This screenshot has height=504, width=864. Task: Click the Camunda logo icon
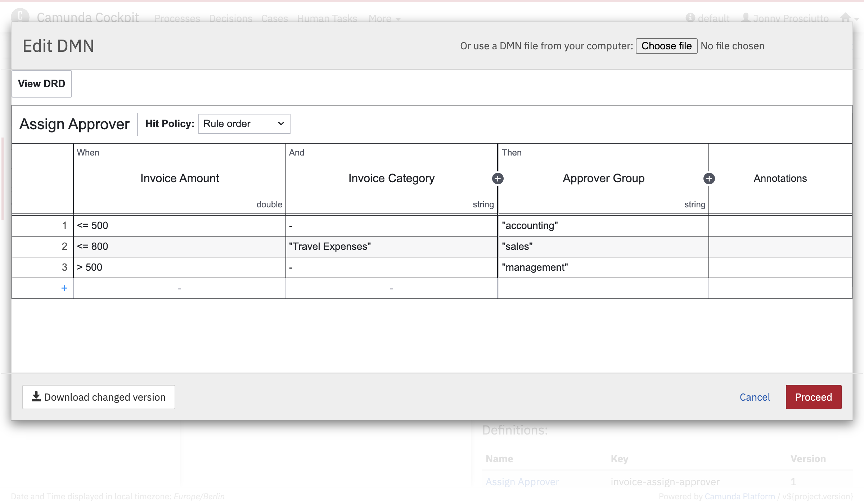[x=20, y=16]
